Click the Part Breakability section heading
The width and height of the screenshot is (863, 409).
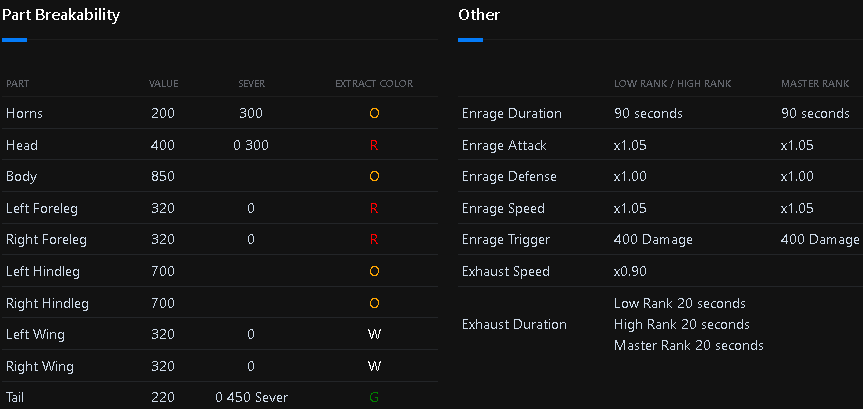[x=61, y=15]
